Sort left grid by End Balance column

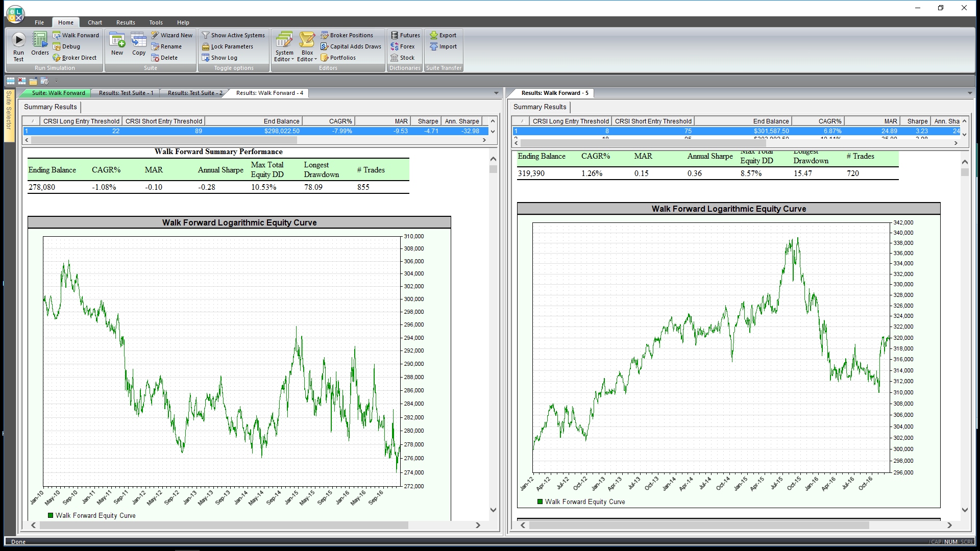(x=254, y=121)
